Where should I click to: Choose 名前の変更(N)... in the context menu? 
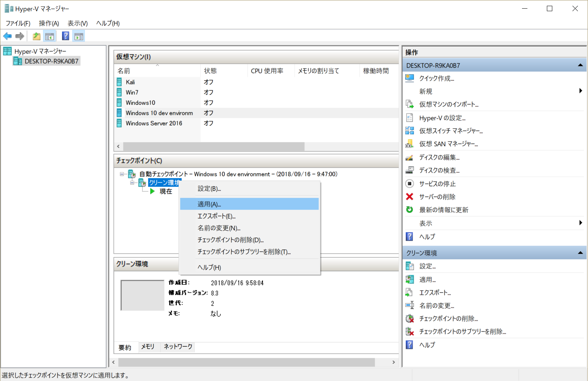click(249, 228)
